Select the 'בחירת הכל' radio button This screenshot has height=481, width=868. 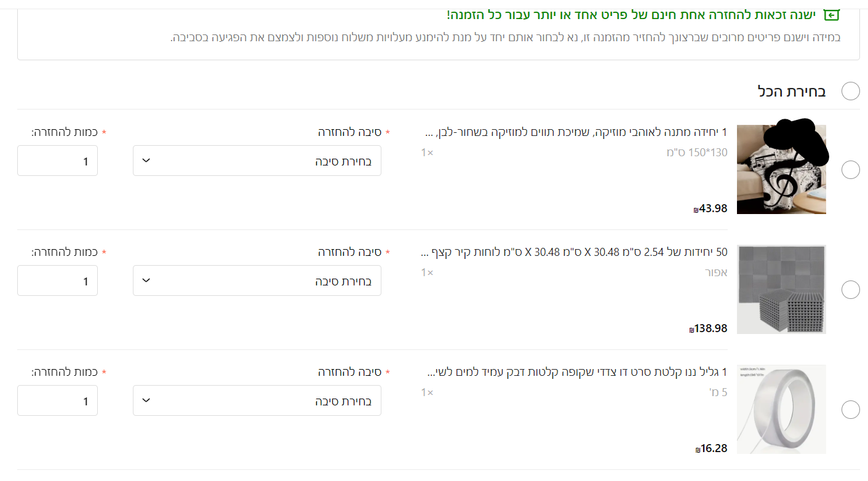tap(851, 91)
